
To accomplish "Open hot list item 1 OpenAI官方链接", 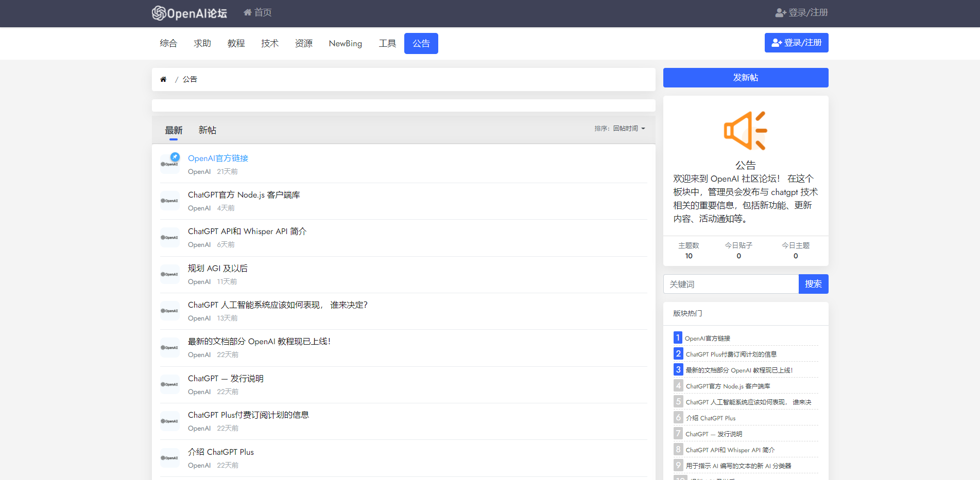I will 708,339.
